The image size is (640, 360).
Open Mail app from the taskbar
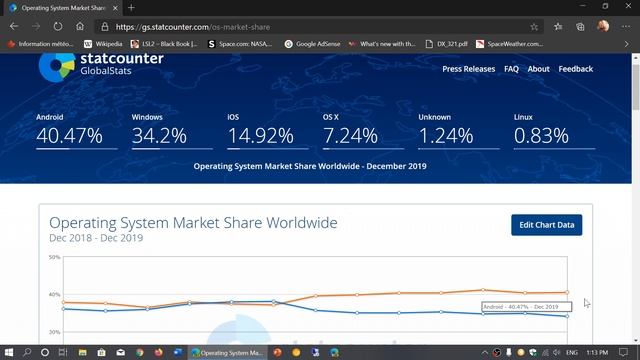point(121,352)
